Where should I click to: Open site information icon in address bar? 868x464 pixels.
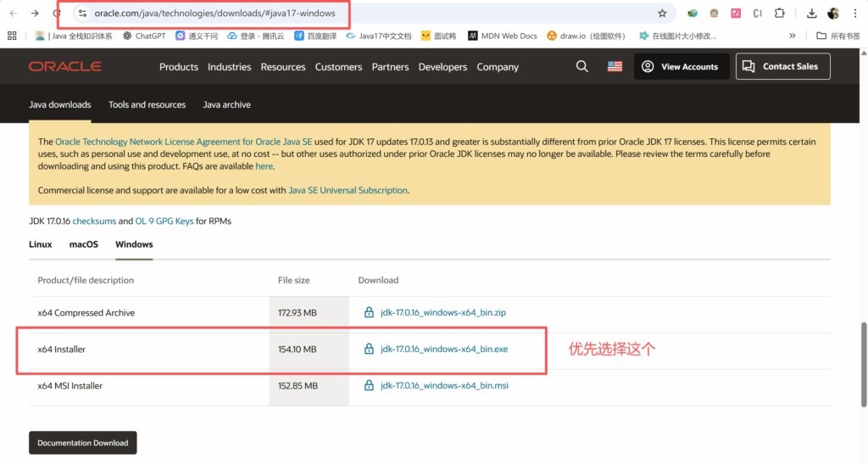pyautogui.click(x=82, y=14)
